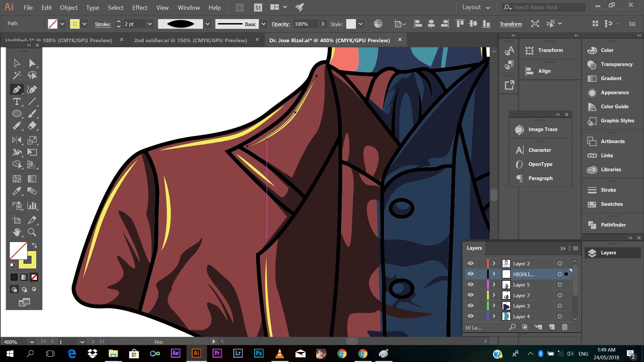Click the Transform link in control bar
This screenshot has height=362, width=644.
pos(511,24)
